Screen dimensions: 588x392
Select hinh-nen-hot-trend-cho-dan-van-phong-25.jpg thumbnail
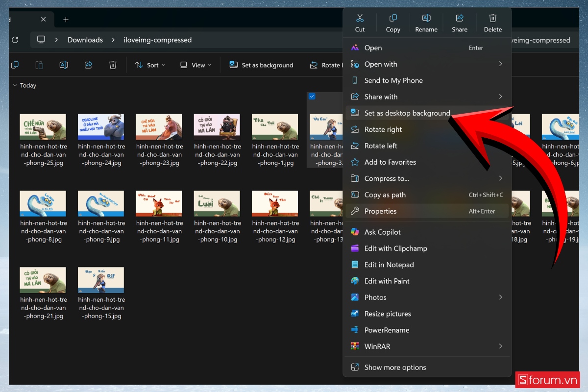[x=43, y=127]
